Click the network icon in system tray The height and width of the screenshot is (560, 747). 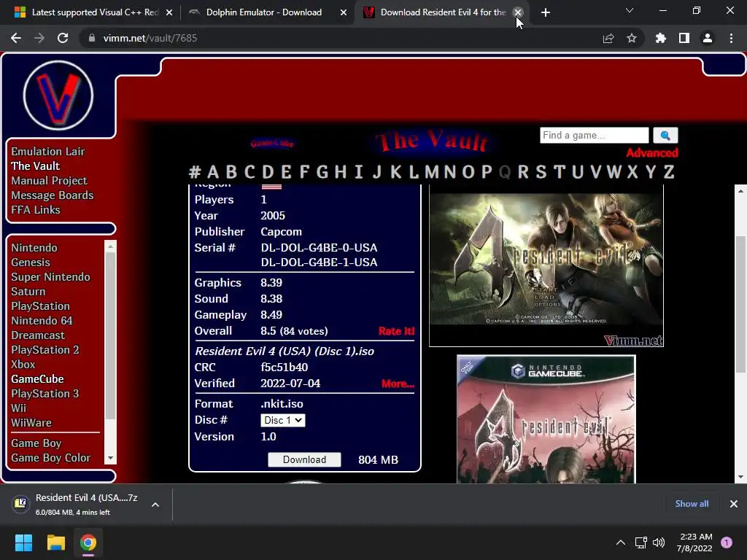pos(640,542)
